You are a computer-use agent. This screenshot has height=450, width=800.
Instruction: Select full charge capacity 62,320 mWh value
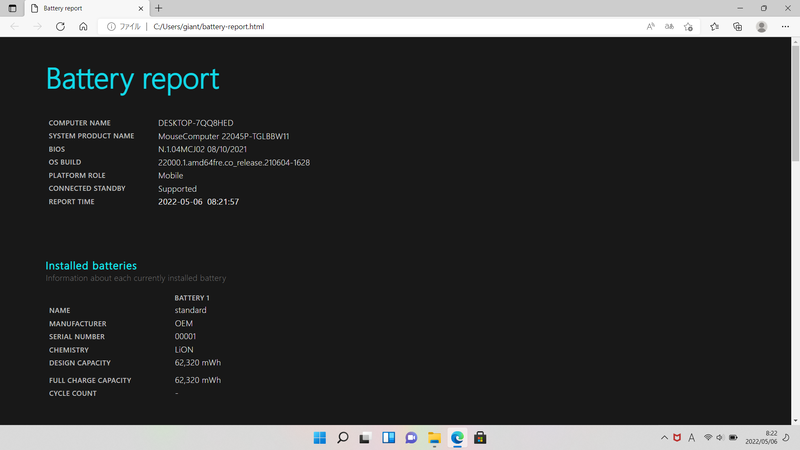pyautogui.click(x=197, y=380)
